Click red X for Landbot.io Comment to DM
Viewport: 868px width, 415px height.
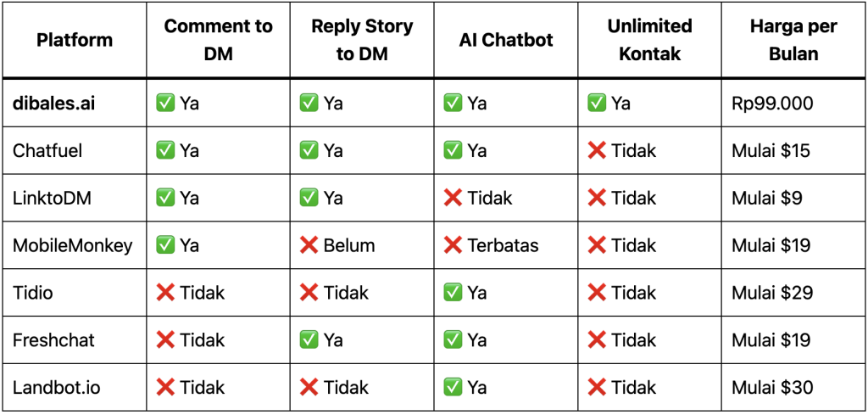tap(165, 388)
